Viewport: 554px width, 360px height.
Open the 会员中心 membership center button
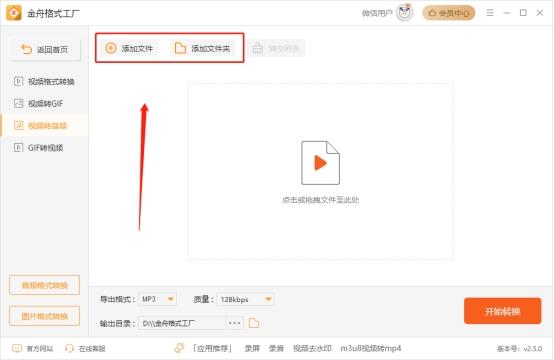pyautogui.click(x=449, y=13)
